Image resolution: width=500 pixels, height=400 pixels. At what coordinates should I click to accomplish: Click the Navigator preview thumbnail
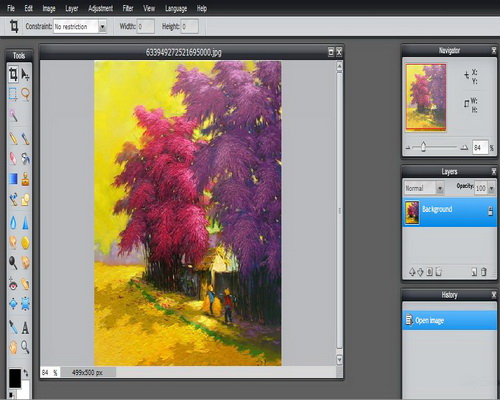[426, 97]
